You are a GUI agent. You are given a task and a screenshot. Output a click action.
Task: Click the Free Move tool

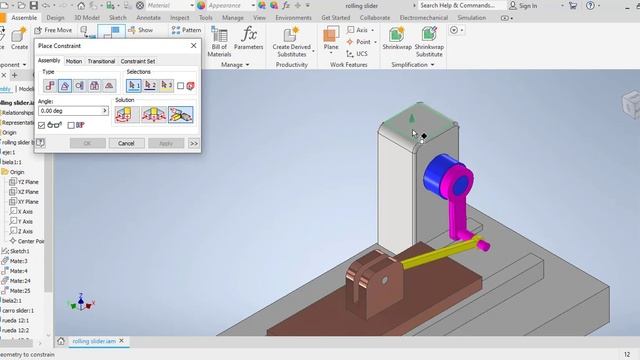(53, 30)
